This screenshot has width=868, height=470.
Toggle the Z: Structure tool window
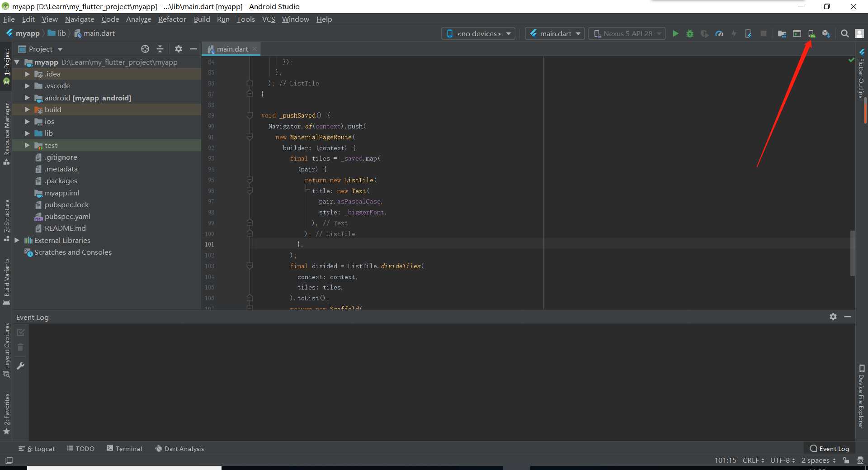click(x=6, y=220)
